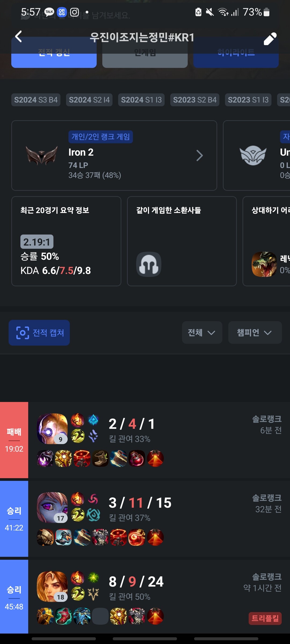Tap the Iron 2 rank emblem
The image size is (290, 644).
pyautogui.click(x=42, y=155)
